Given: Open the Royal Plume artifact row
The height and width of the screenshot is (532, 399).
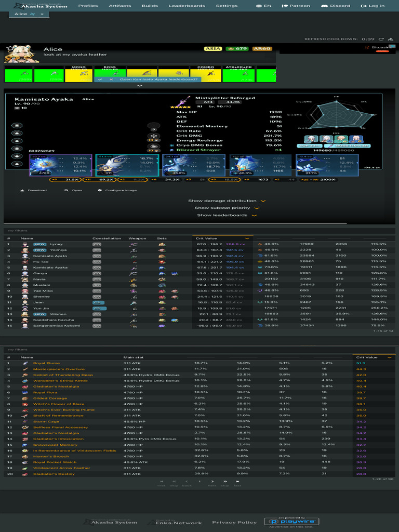Looking at the screenshot, I should point(199,363).
